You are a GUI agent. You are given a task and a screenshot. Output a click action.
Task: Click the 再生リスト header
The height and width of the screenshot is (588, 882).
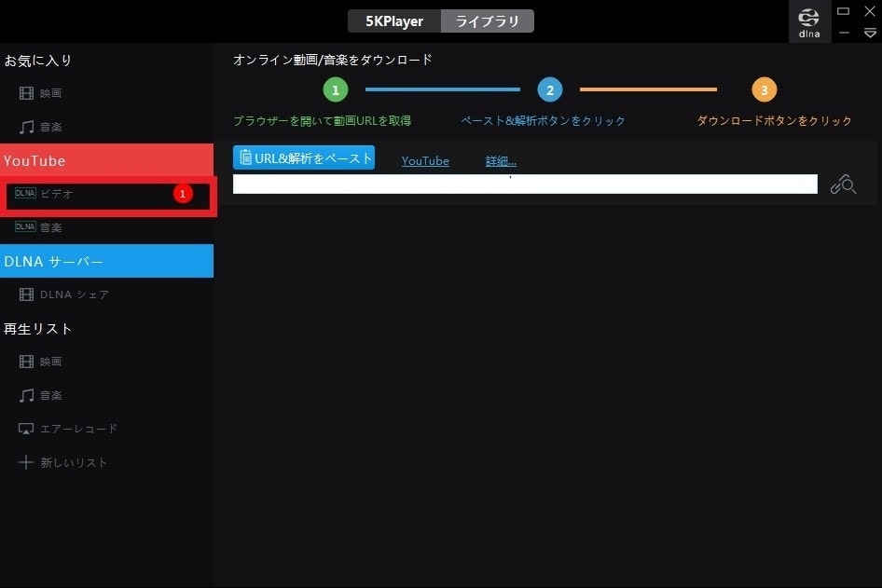click(x=38, y=329)
